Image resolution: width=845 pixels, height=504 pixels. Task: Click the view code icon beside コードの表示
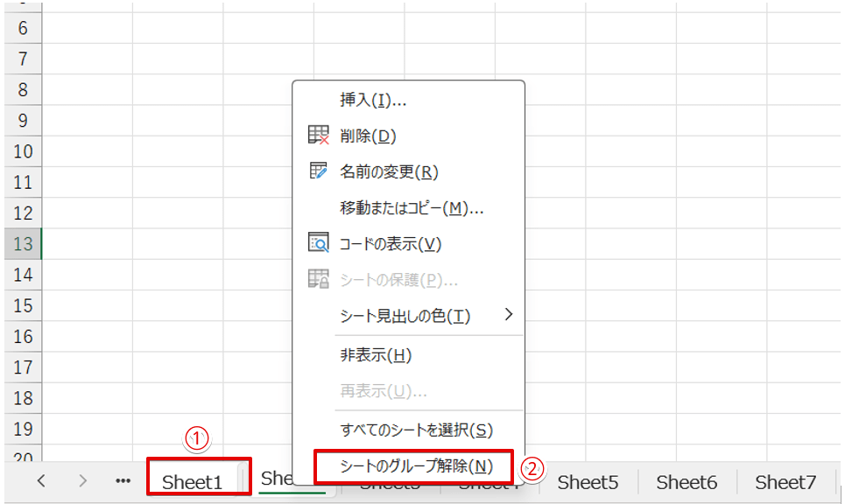point(318,242)
